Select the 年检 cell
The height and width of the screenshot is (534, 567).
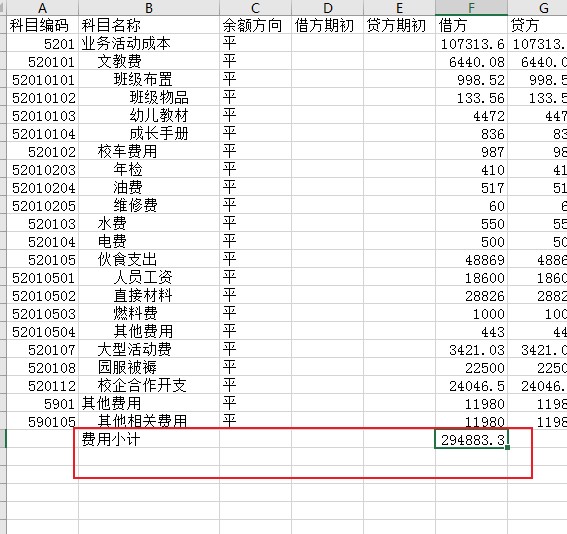click(149, 169)
